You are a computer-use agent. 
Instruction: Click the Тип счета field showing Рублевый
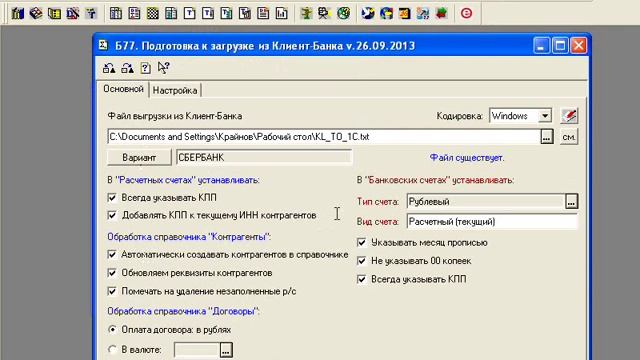486,202
